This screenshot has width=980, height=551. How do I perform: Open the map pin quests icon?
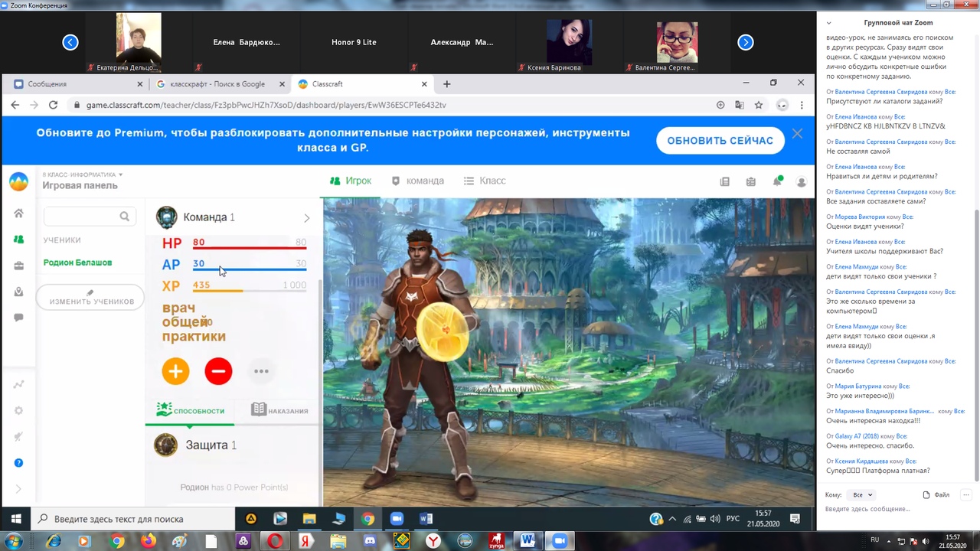point(18,292)
